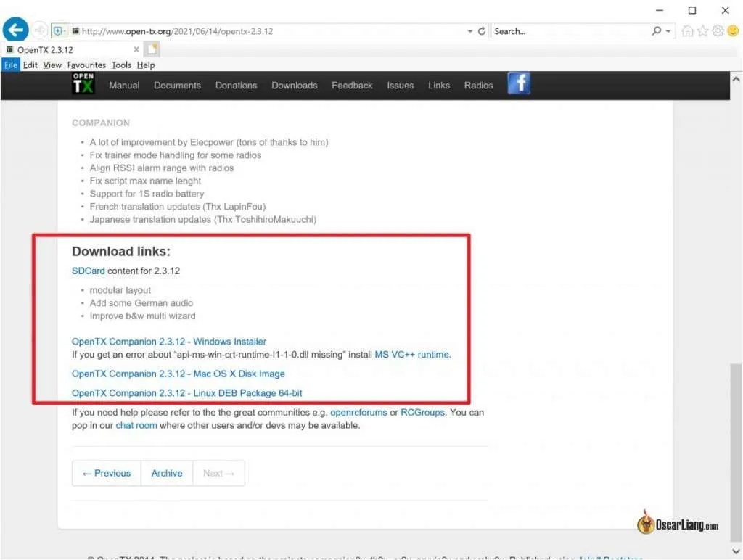
Task: Maximize the browser window
Action: tap(692, 10)
